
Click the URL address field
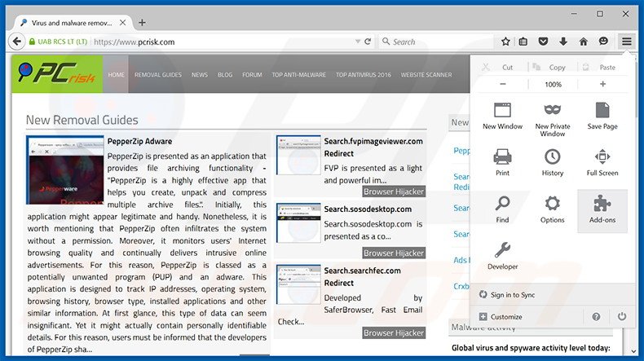pyautogui.click(x=222, y=42)
